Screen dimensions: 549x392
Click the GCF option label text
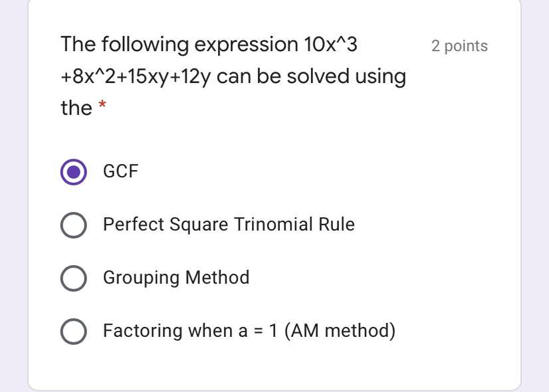pos(120,171)
